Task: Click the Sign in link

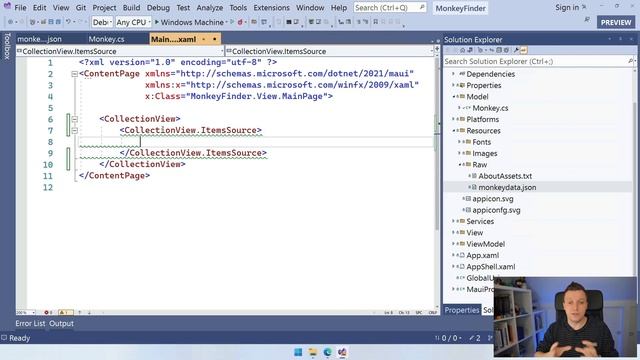Action: pyautogui.click(x=567, y=7)
